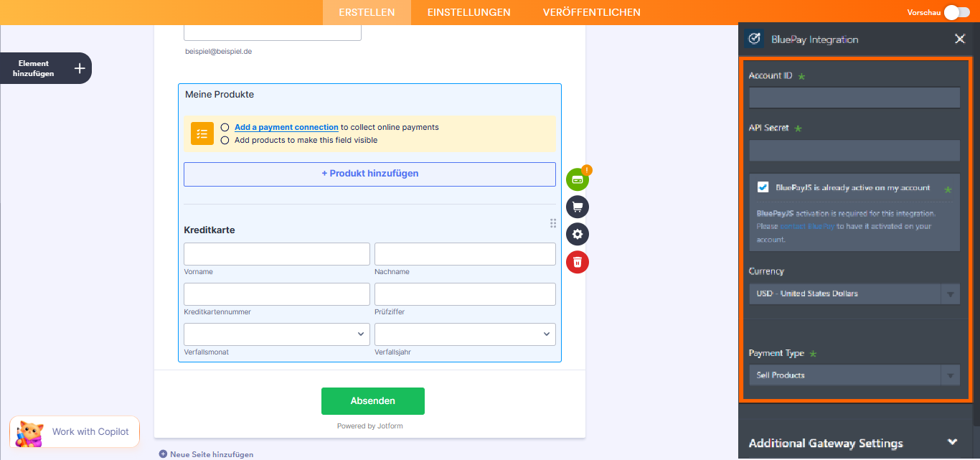
Task: Open field properties gear icon
Action: tap(577, 234)
